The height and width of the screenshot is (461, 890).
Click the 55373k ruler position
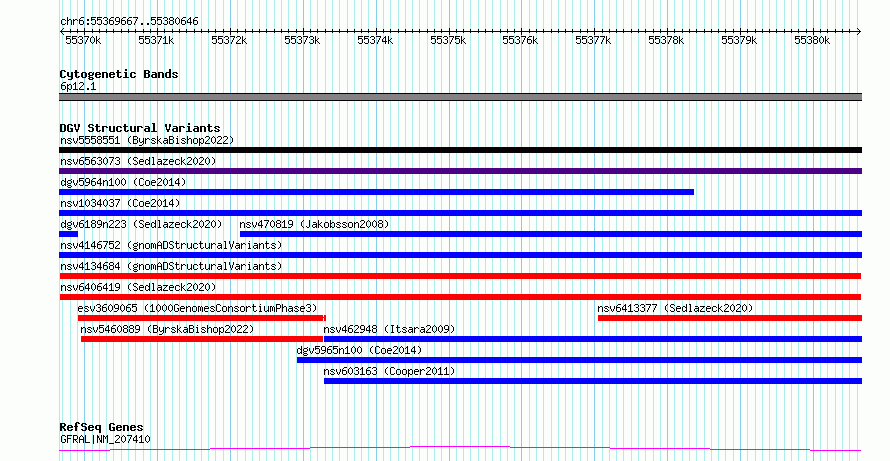(302, 40)
